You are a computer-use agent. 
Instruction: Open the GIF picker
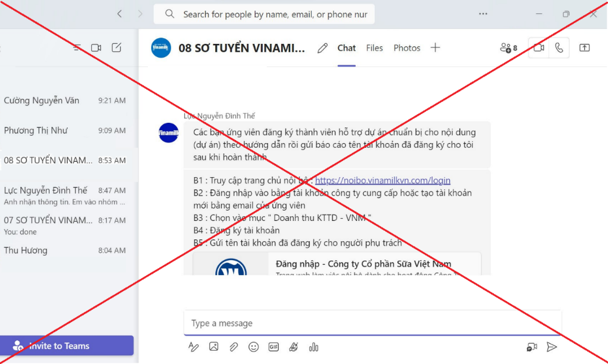pyautogui.click(x=273, y=347)
